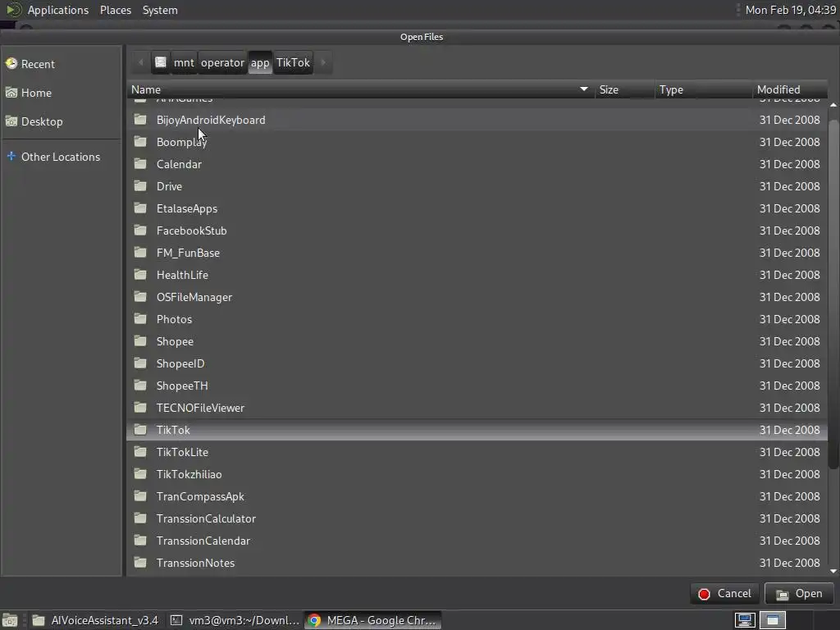Click the EtalaseApps folder icon
Screen dimensions: 840x630
point(140,208)
